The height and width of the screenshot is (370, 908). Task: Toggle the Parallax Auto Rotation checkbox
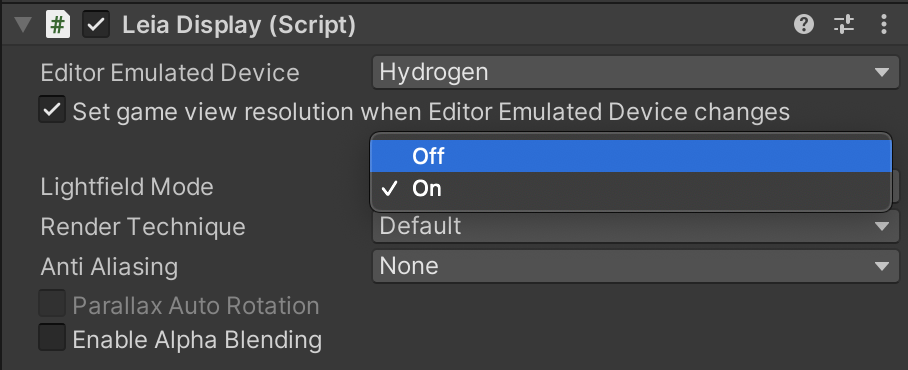(52, 304)
